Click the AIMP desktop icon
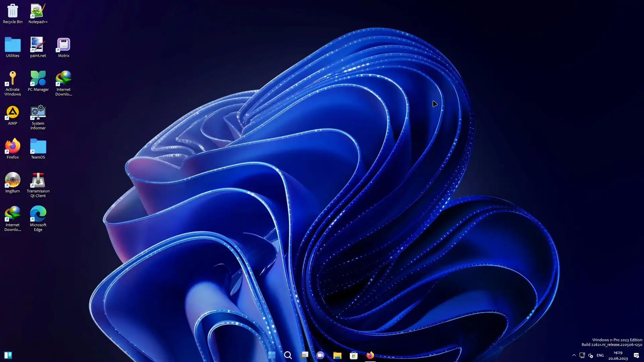This screenshot has height=362, width=644. 12,113
